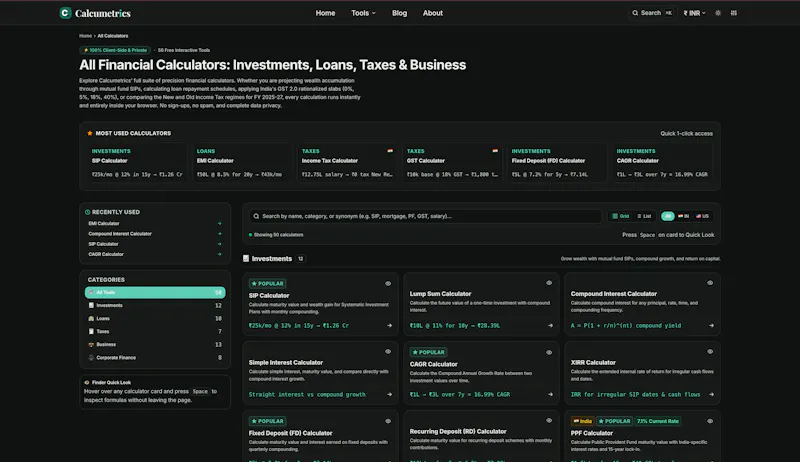Click the Taxes category icon in sidebar
Viewport: 800px width, 462px height.
pyautogui.click(x=91, y=331)
